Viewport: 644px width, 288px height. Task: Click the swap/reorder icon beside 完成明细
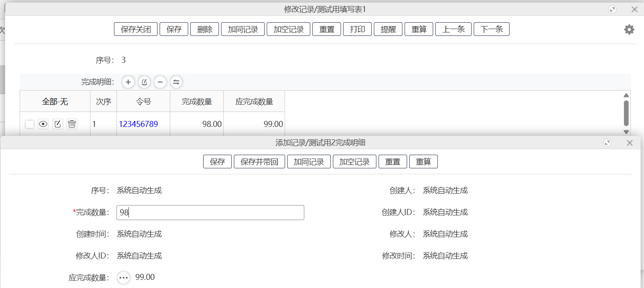(176, 82)
